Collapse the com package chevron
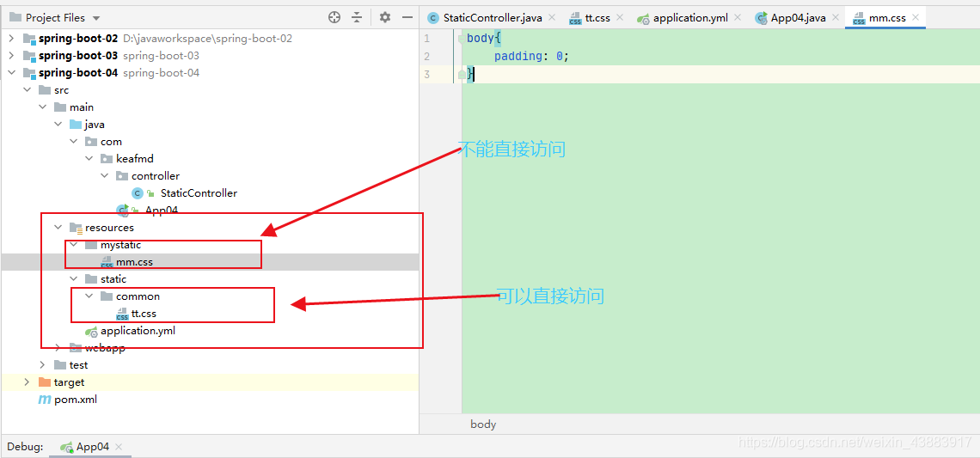This screenshot has width=980, height=458. coord(74,142)
